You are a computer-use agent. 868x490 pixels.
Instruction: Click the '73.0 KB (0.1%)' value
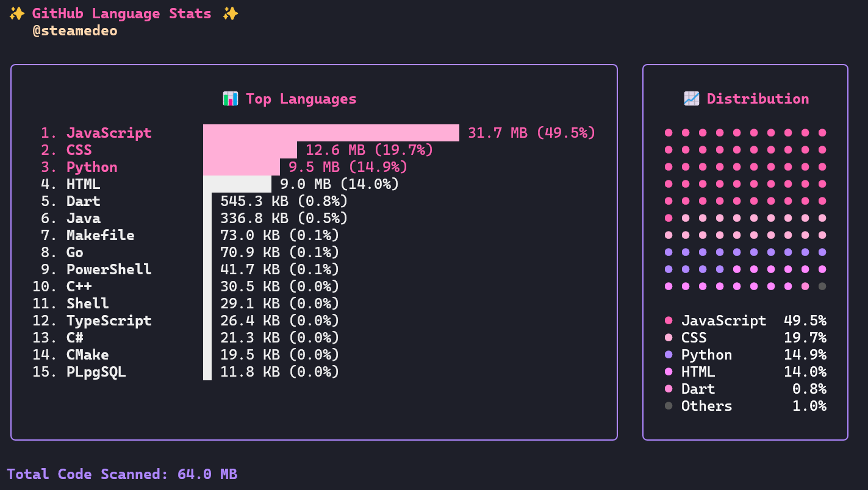click(x=280, y=235)
